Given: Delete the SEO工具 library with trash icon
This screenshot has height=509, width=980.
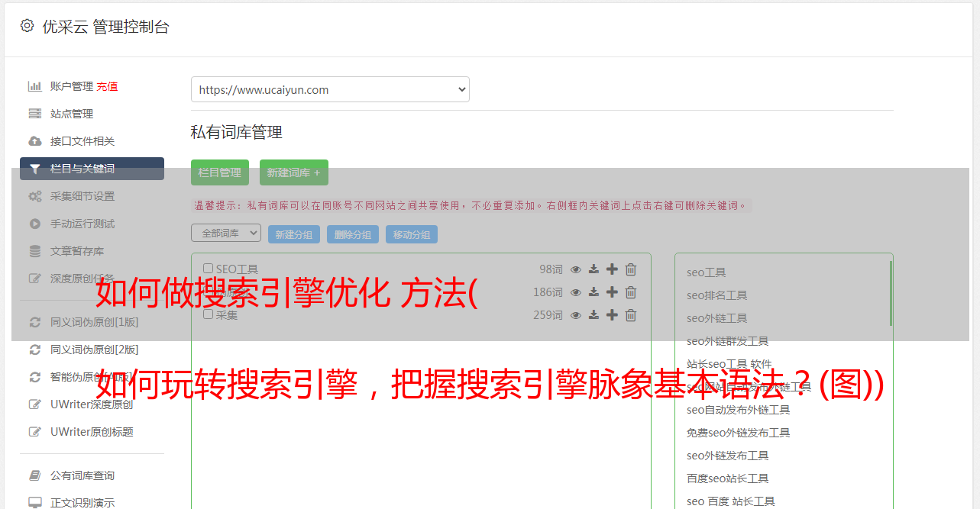Looking at the screenshot, I should click(x=631, y=269).
